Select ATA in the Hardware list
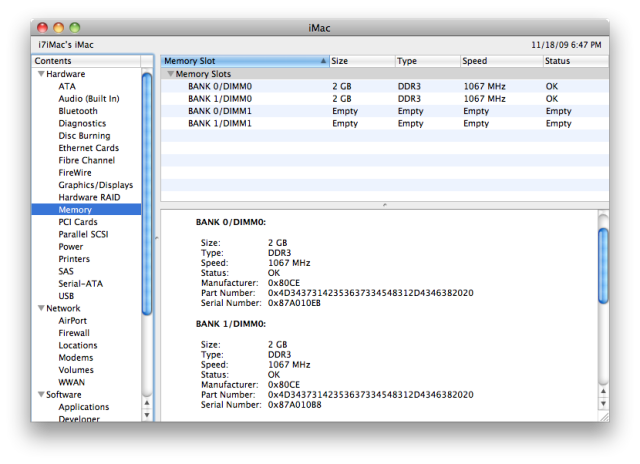The width and height of the screenshot is (640, 464). click(67, 87)
